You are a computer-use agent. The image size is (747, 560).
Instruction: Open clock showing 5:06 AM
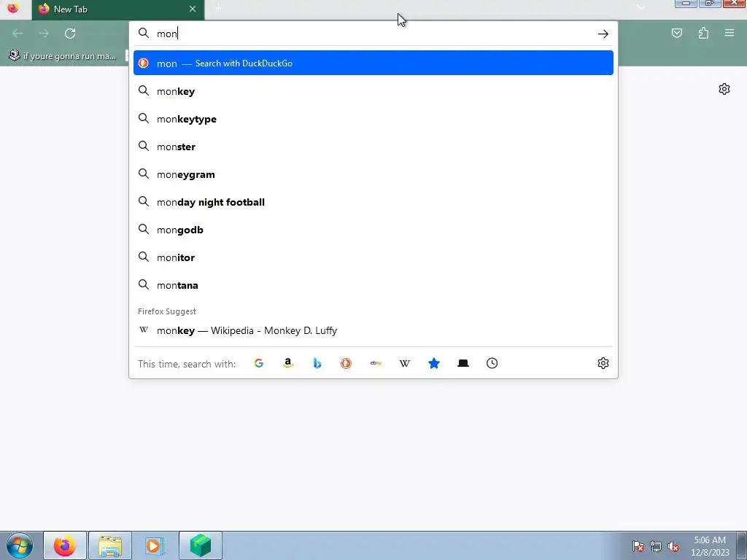click(x=710, y=546)
